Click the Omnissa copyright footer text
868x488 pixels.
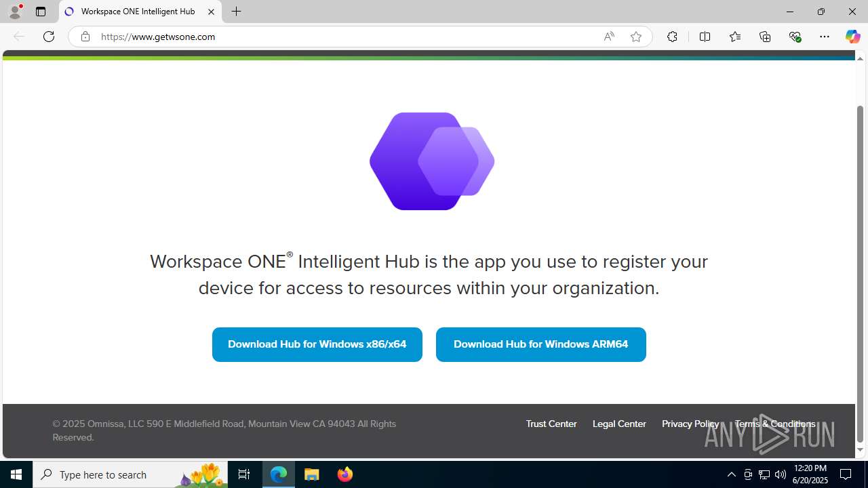pos(224,430)
